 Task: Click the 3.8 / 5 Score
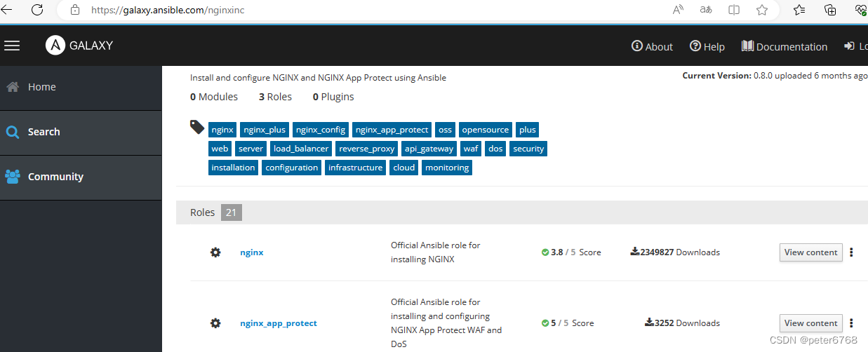(x=571, y=252)
